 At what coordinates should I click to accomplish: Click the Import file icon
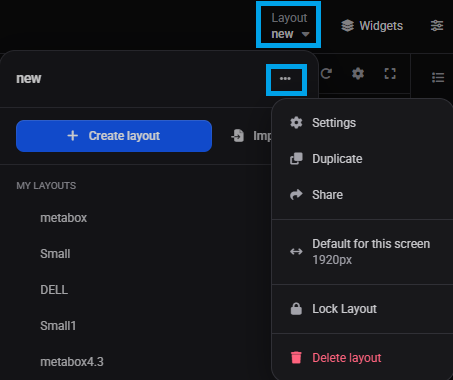coord(238,136)
